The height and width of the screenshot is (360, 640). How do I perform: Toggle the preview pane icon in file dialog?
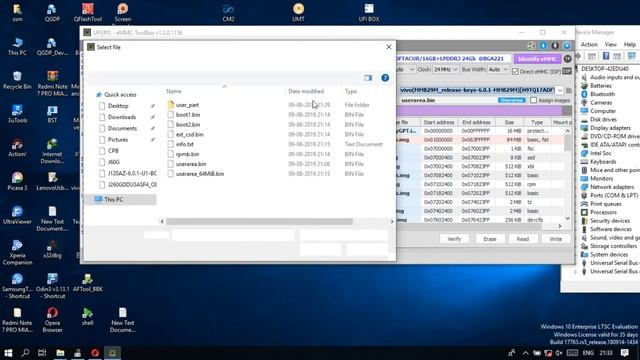(x=368, y=78)
